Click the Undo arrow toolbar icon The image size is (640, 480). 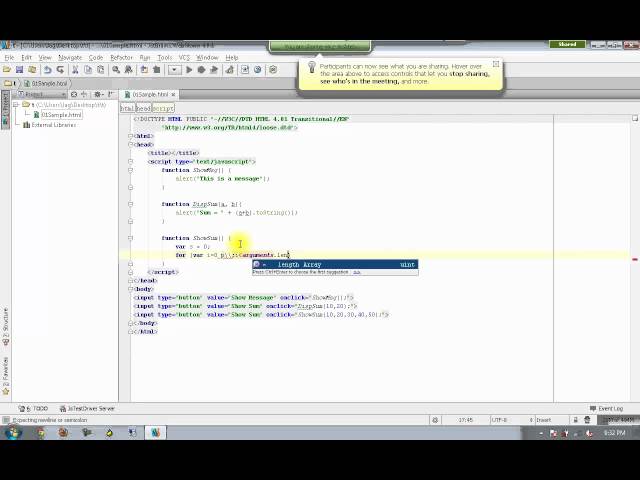[x=47, y=70]
